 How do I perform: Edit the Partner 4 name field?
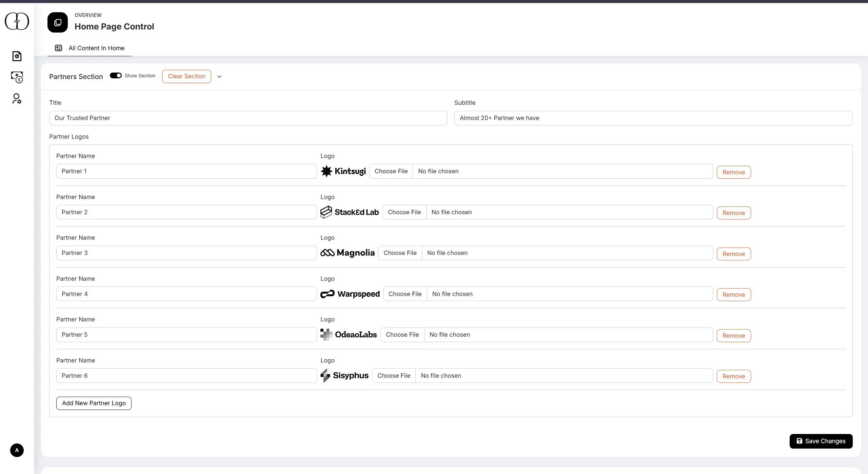coord(186,294)
